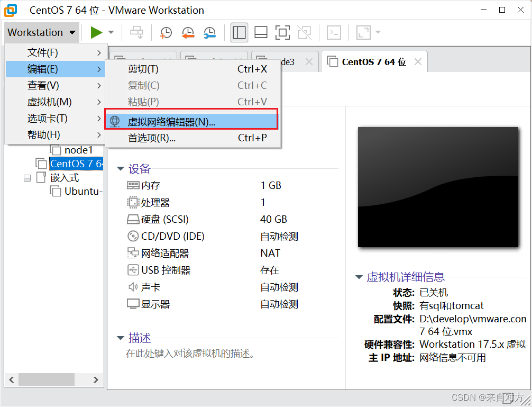The width and height of the screenshot is (532, 407).
Task: Open the 选项卡(T) submenu
Action: (x=56, y=119)
